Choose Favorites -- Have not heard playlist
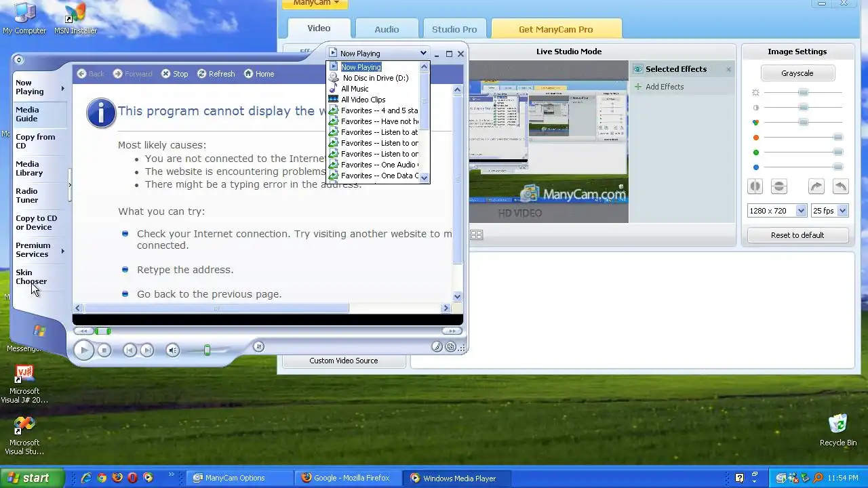Screen dimensions: 868x488 pyautogui.click(x=374, y=121)
